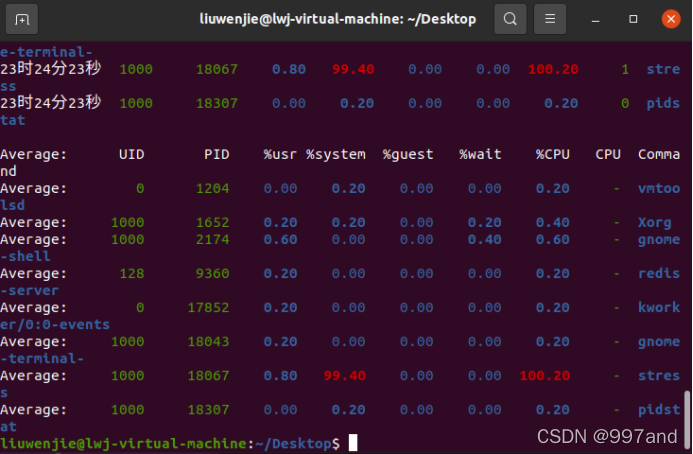
Task: Click the kwork command name
Action: pos(659,307)
